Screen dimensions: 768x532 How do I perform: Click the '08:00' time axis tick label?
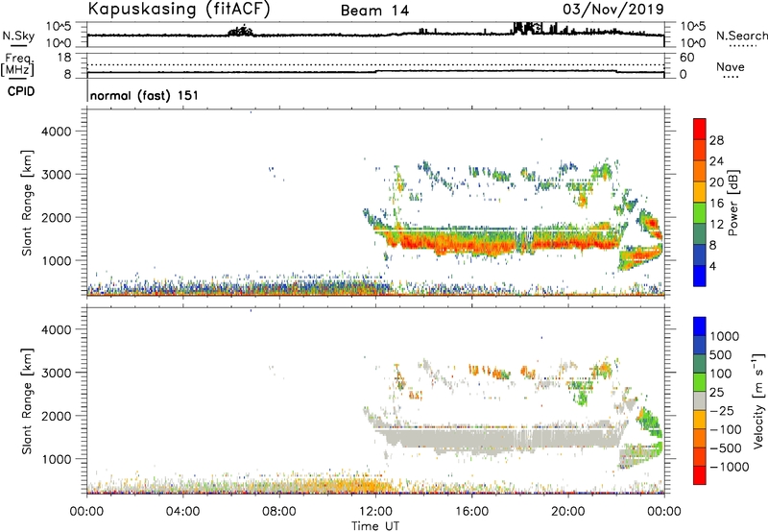279,512
